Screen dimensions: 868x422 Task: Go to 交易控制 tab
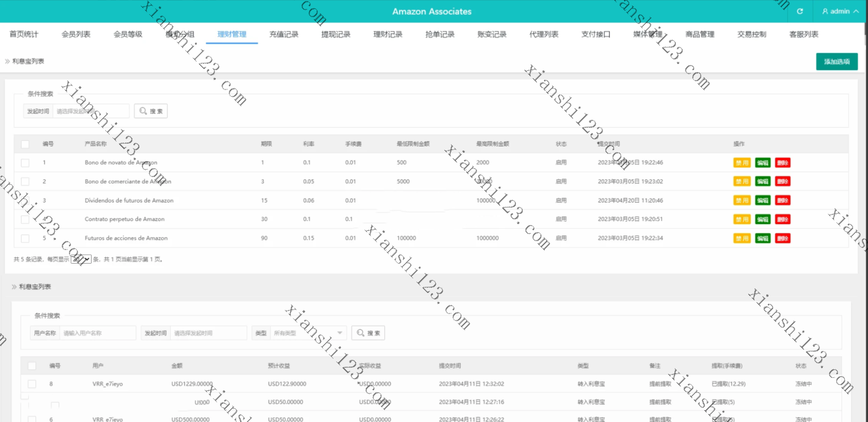pos(752,35)
